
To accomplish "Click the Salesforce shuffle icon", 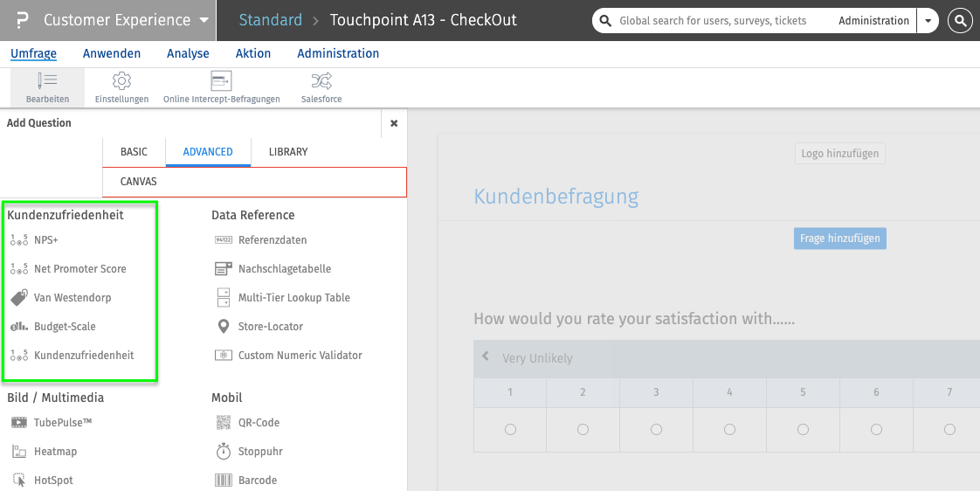I will [321, 82].
